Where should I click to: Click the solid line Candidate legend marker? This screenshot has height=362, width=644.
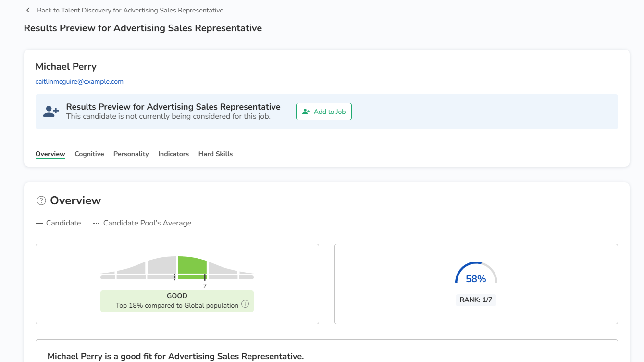point(39,223)
